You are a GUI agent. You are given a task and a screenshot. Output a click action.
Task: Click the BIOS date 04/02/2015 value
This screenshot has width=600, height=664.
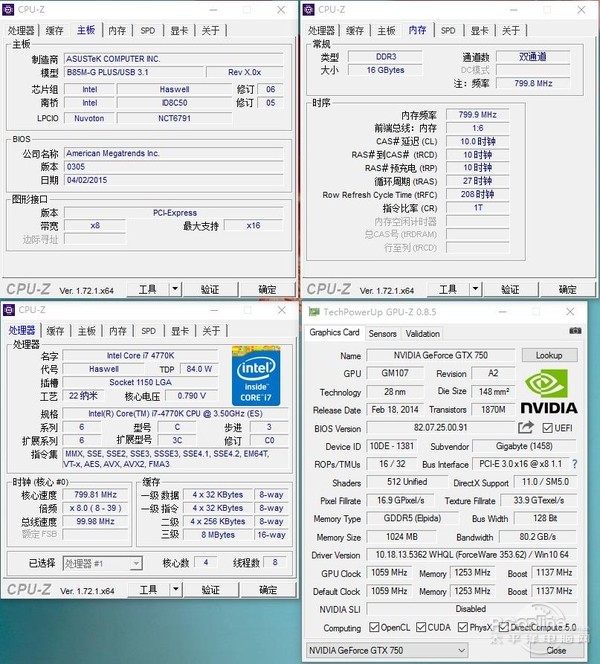87,180
